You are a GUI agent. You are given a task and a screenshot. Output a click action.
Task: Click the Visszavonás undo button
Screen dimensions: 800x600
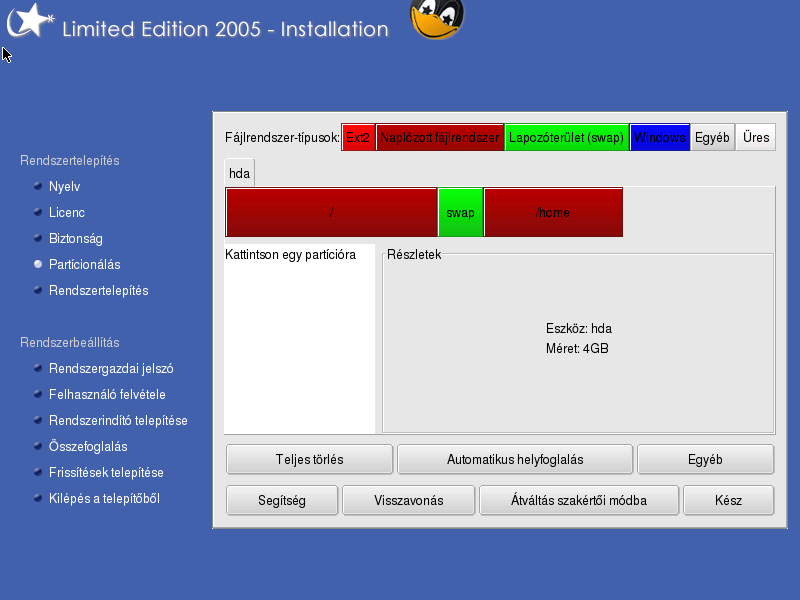(408, 500)
